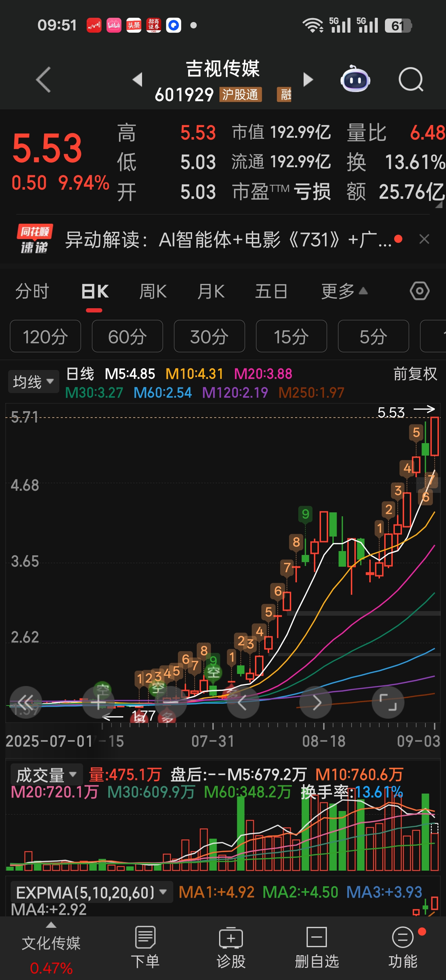This screenshot has width=446, height=980.
Task: Tap the MA1:+4.92 EXPMA value
Action: (x=217, y=892)
